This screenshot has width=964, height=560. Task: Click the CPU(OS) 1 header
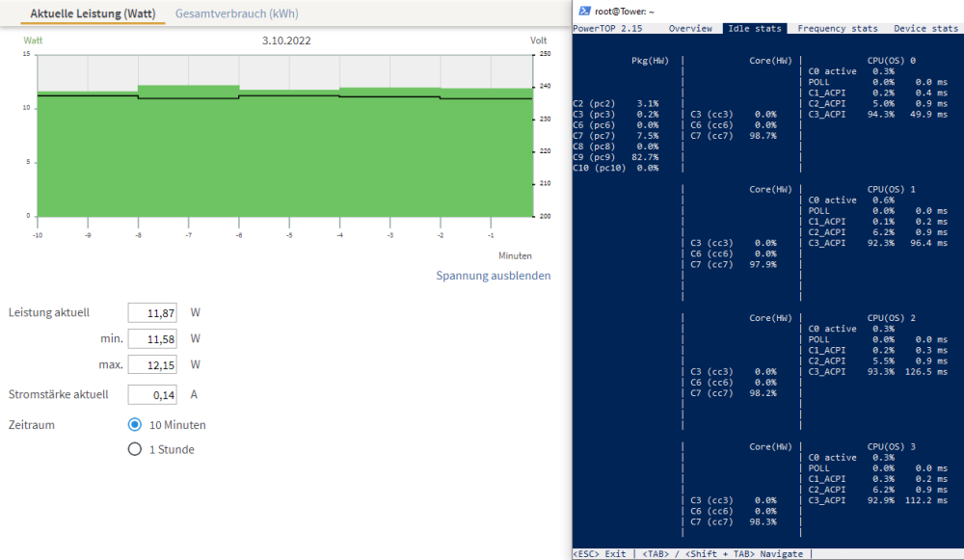892,189
